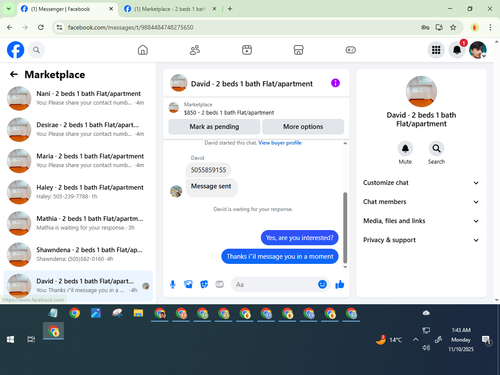Open the listing thumbnail in right panel
Viewport: 500px width, 375px height.
click(421, 92)
